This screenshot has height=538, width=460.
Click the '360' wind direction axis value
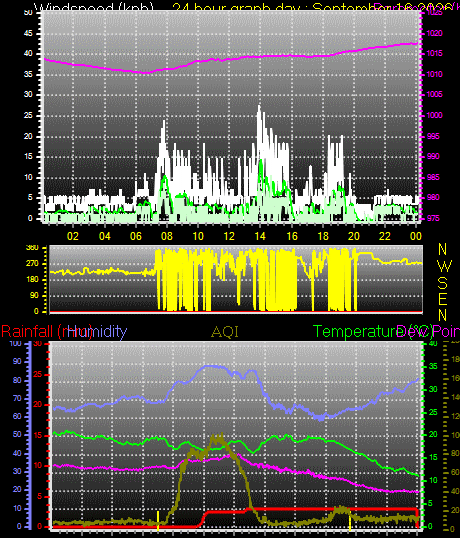point(32,248)
